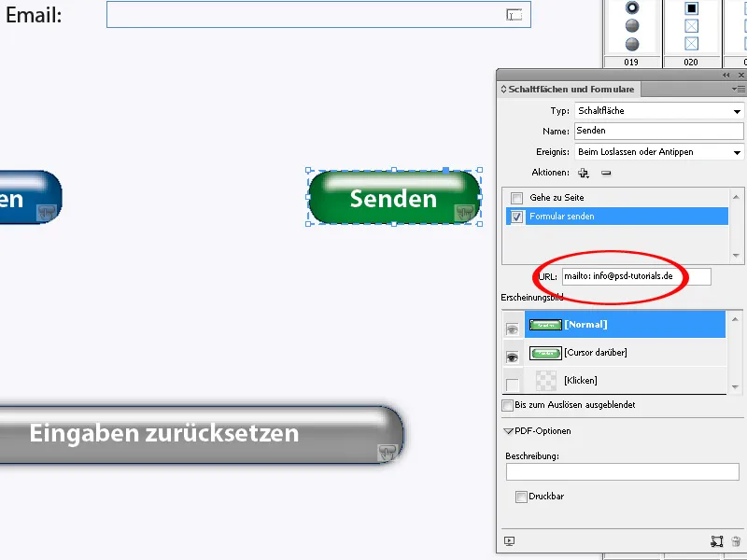Collapse the PDF-Optionen section
Image resolution: width=747 pixels, height=560 pixels.
508,431
